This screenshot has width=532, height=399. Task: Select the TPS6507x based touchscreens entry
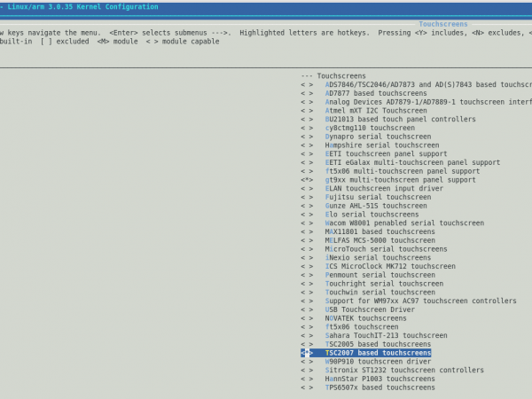click(x=379, y=387)
